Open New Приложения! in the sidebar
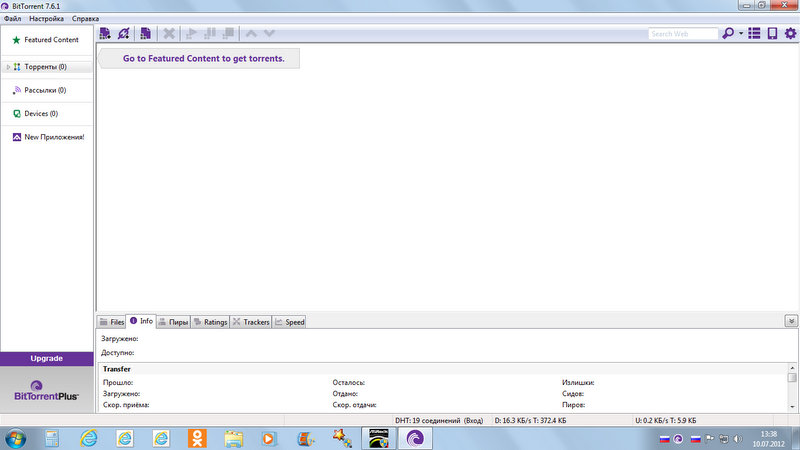The image size is (800, 450). pyautogui.click(x=47, y=137)
